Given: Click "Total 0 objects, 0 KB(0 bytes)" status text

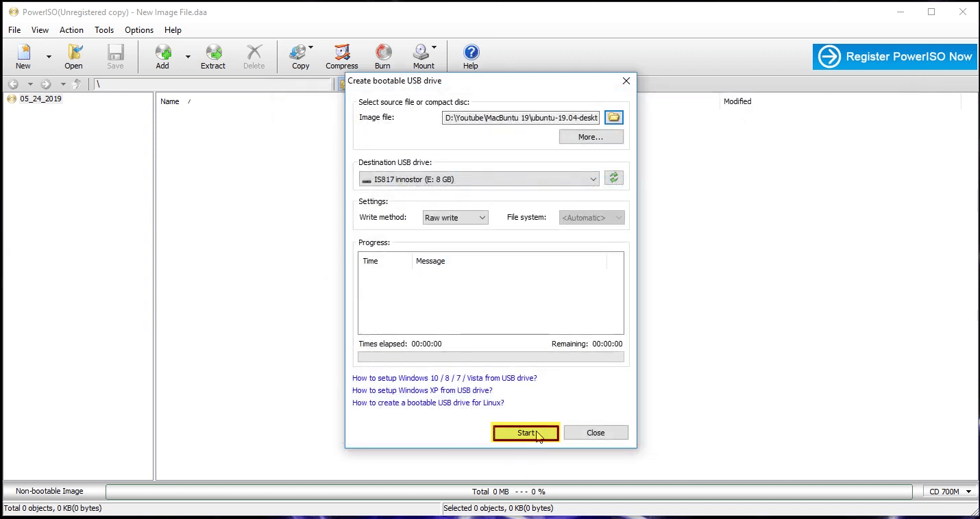Looking at the screenshot, I should pos(53,508).
